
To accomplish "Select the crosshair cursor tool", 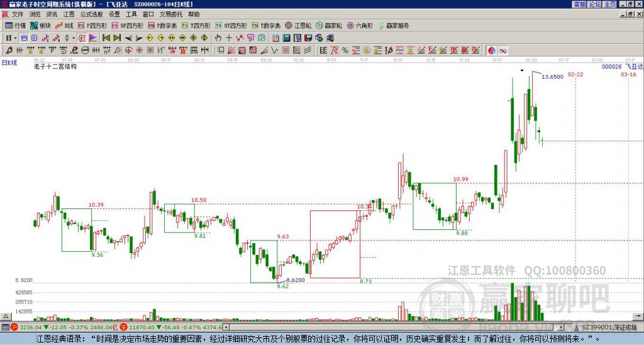I will 229,38.
